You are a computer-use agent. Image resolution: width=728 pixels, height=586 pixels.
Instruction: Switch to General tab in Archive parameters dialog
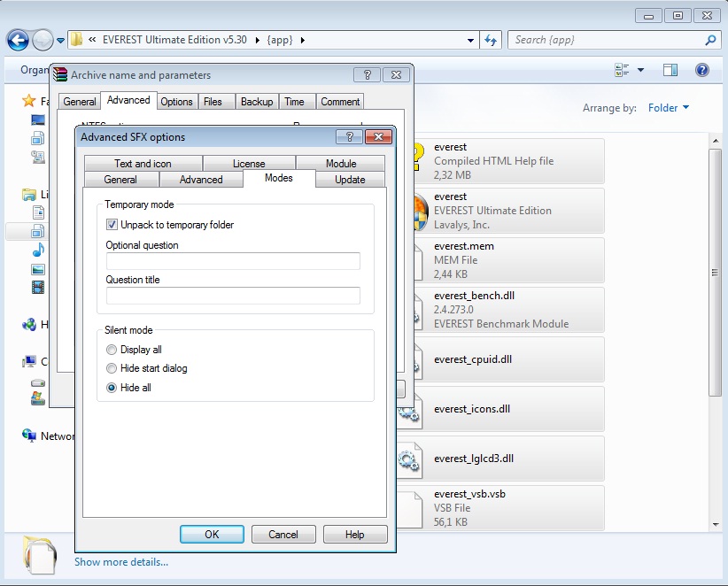coord(80,102)
